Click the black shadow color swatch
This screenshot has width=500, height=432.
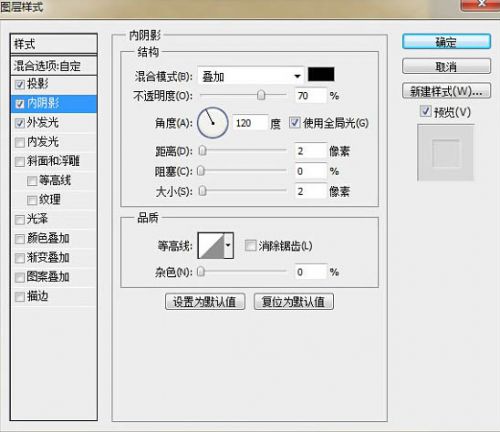[x=321, y=74]
